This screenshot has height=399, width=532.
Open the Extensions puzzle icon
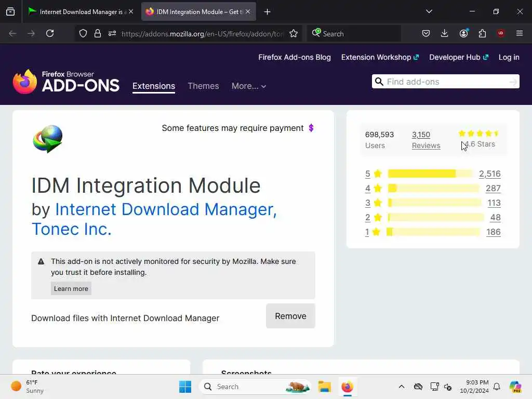pos(482,33)
